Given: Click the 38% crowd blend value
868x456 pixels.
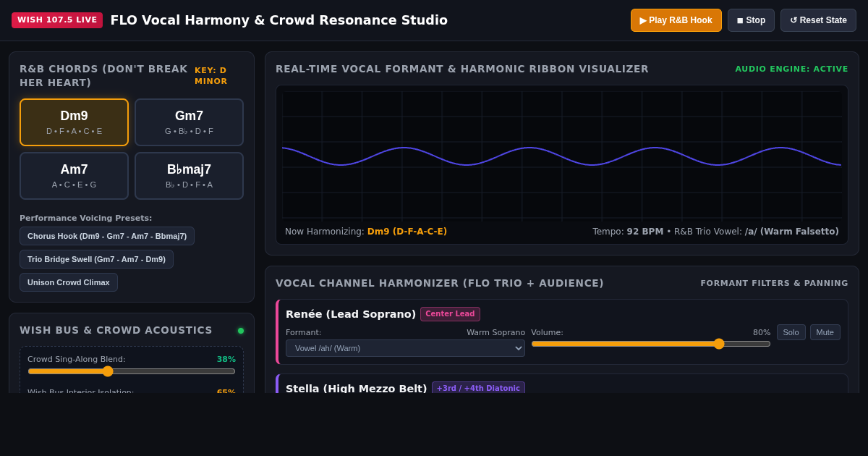Looking at the screenshot, I should click(x=226, y=360).
